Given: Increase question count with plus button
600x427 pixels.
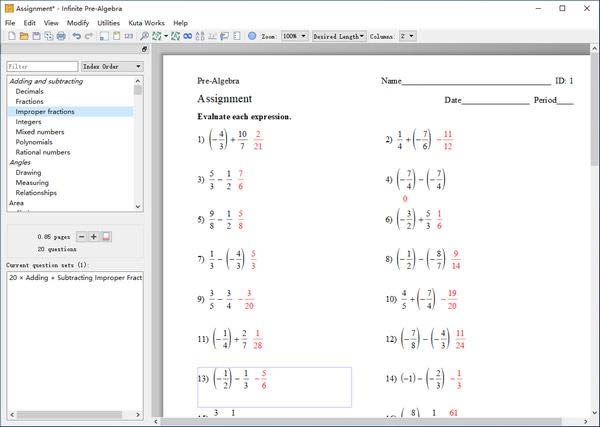Looking at the screenshot, I should coord(94,236).
